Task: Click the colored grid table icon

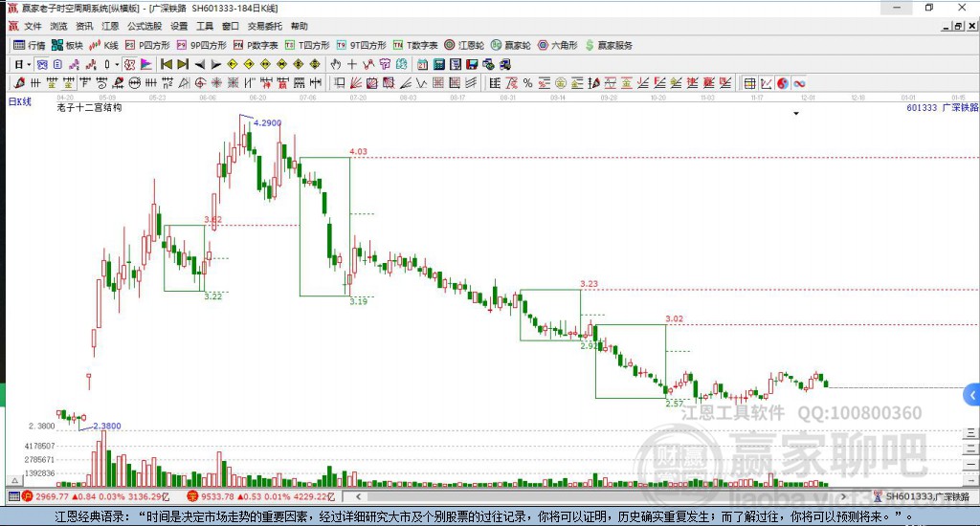Action: click(x=749, y=83)
